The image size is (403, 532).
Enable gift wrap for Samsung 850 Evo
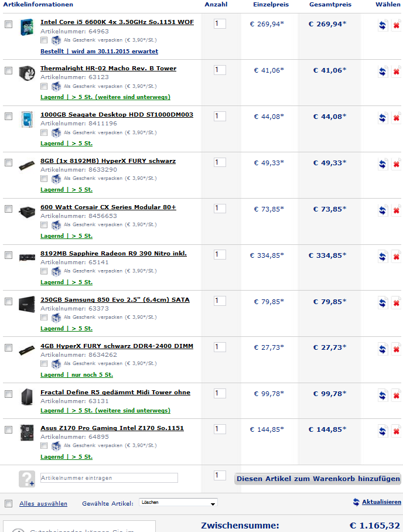tap(44, 317)
